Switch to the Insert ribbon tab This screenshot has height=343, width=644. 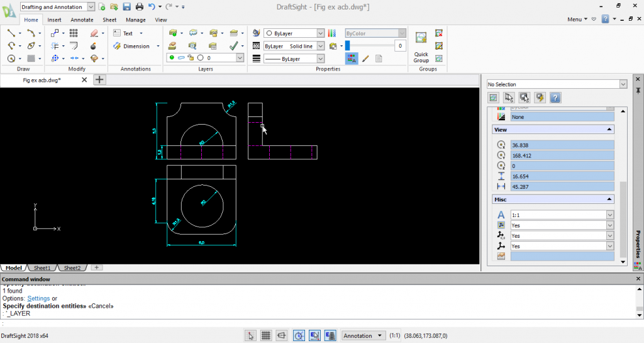point(54,20)
